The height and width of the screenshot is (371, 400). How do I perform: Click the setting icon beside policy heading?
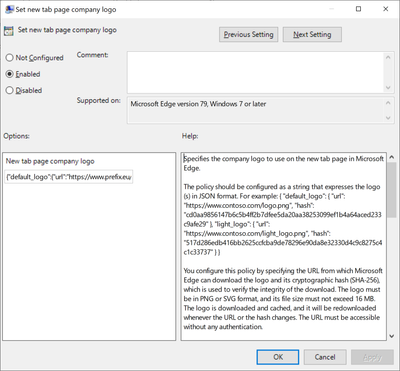pos(8,31)
